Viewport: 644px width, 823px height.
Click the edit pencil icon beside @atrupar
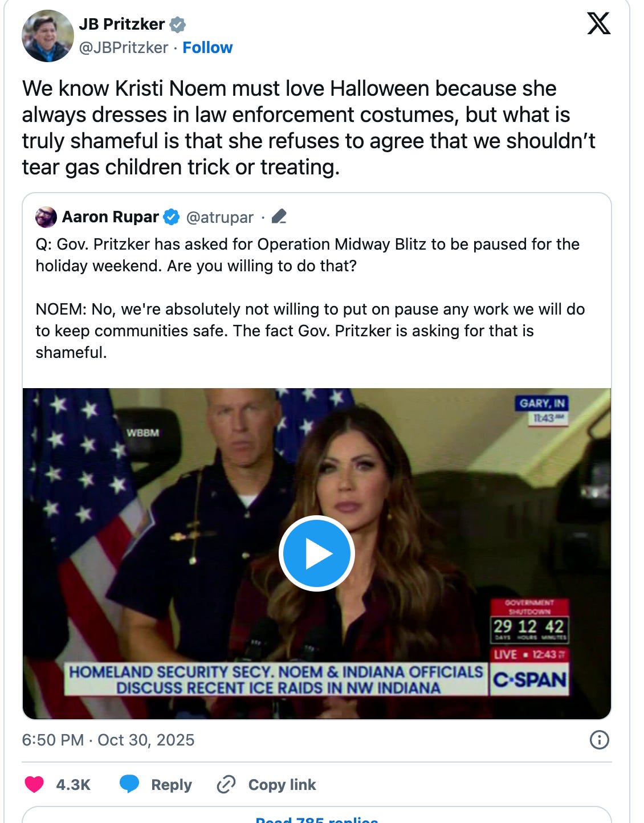(x=280, y=217)
